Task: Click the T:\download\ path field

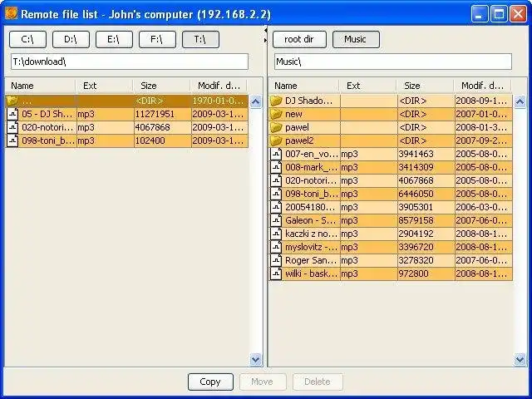Action: pos(130,62)
